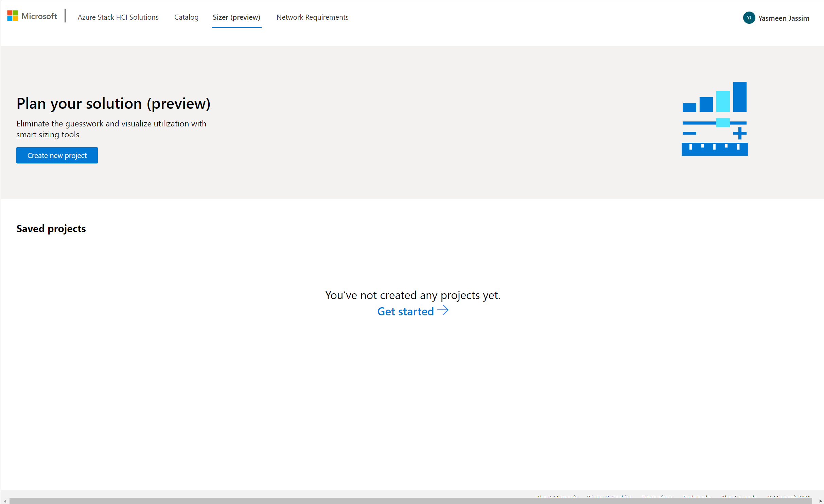Click the right scroll arrow on horizontal scrollbar
The image size is (824, 504).
point(820,501)
